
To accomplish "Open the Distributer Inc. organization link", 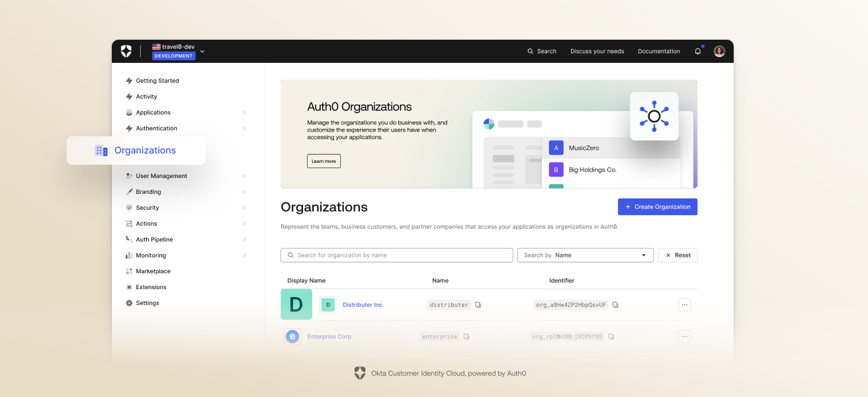I will point(363,305).
